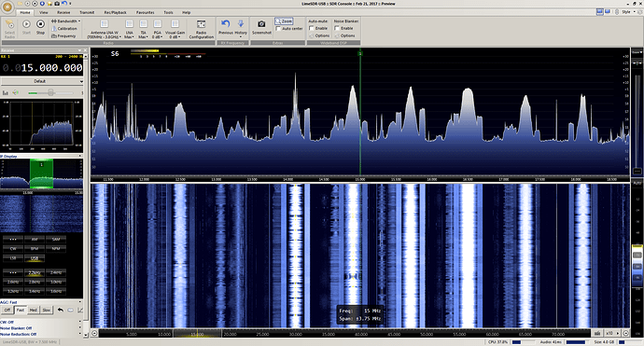
Task: Open PGA 0 dB dropdown
Action: 158,28
